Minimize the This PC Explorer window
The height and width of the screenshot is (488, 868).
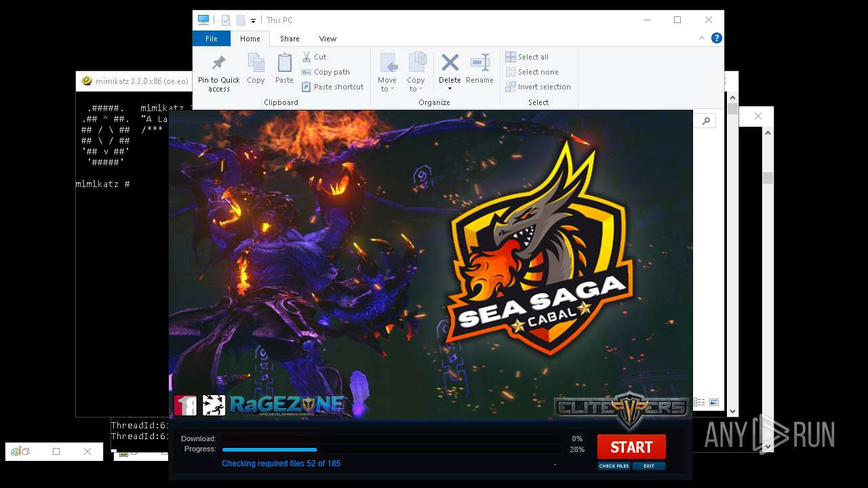pos(646,20)
